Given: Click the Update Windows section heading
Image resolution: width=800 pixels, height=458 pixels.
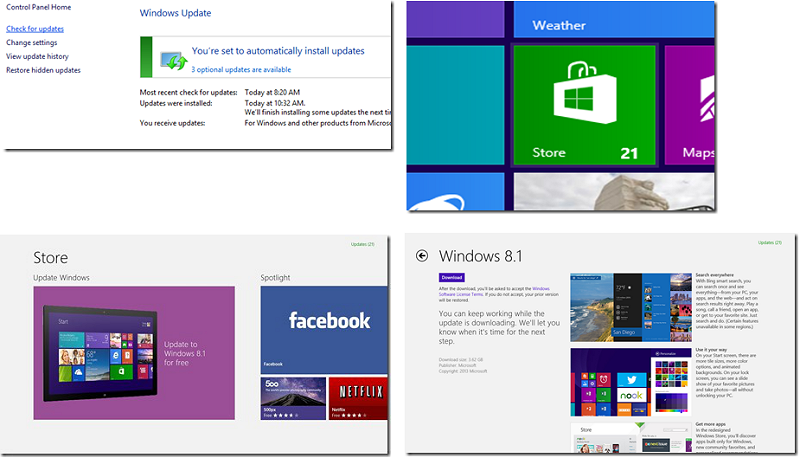Looking at the screenshot, I should pos(61,277).
